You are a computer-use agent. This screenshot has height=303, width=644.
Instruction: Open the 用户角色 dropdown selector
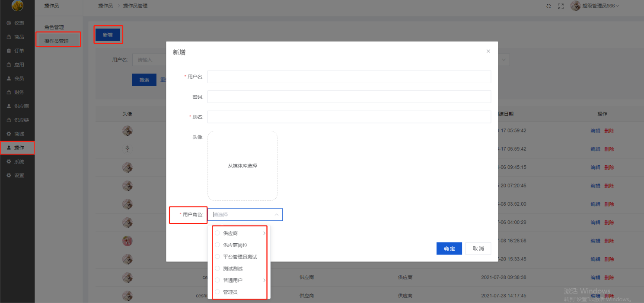point(245,214)
